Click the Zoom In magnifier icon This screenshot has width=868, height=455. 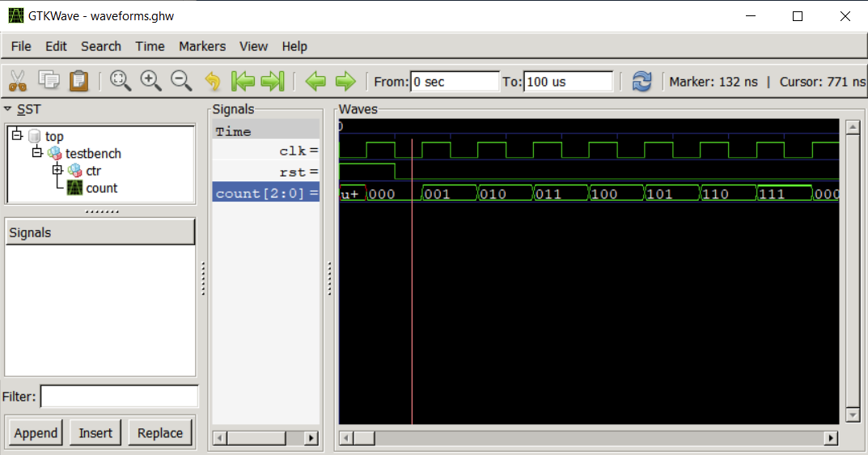[150, 80]
